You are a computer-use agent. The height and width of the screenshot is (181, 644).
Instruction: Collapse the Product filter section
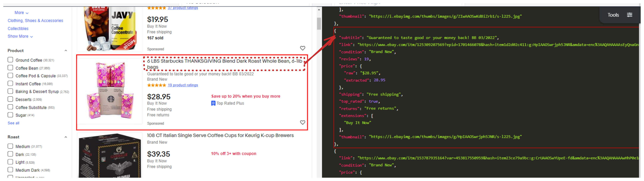pos(66,50)
